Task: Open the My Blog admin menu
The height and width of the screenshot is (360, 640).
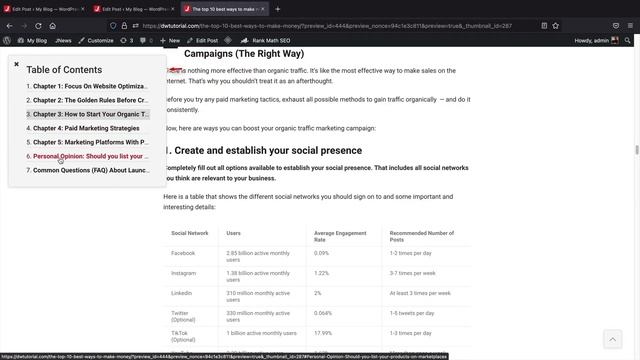Action: [x=32, y=40]
